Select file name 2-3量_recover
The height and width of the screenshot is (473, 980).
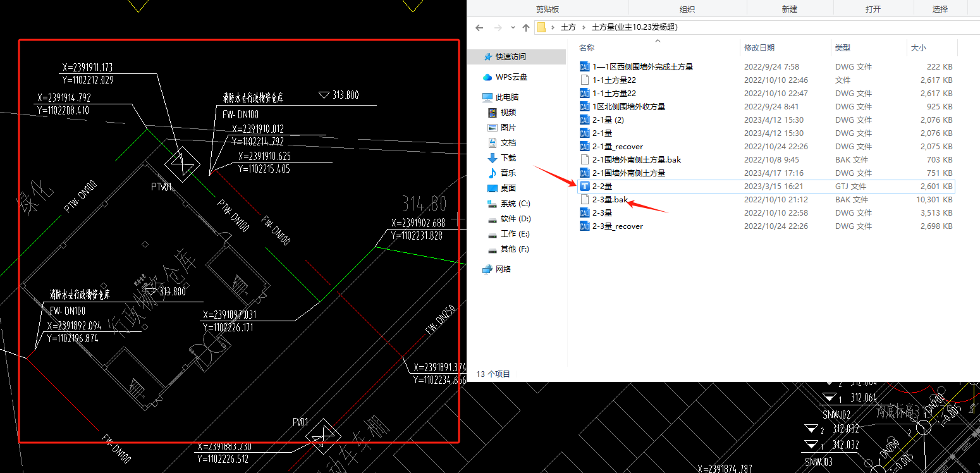coord(618,226)
